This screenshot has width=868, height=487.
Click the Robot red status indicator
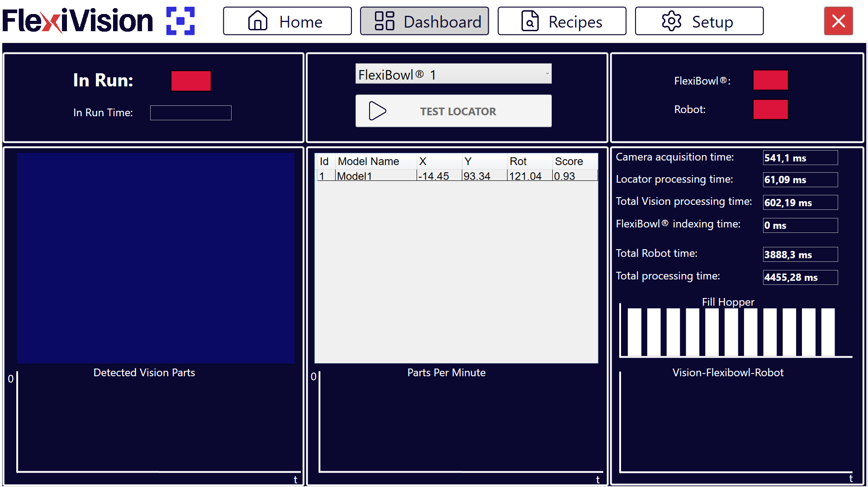[x=770, y=109]
